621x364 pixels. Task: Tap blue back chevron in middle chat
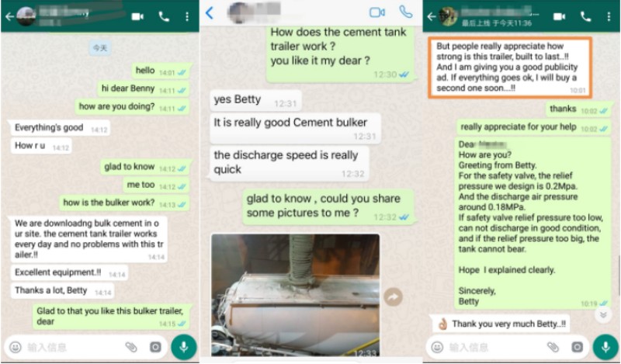(210, 13)
